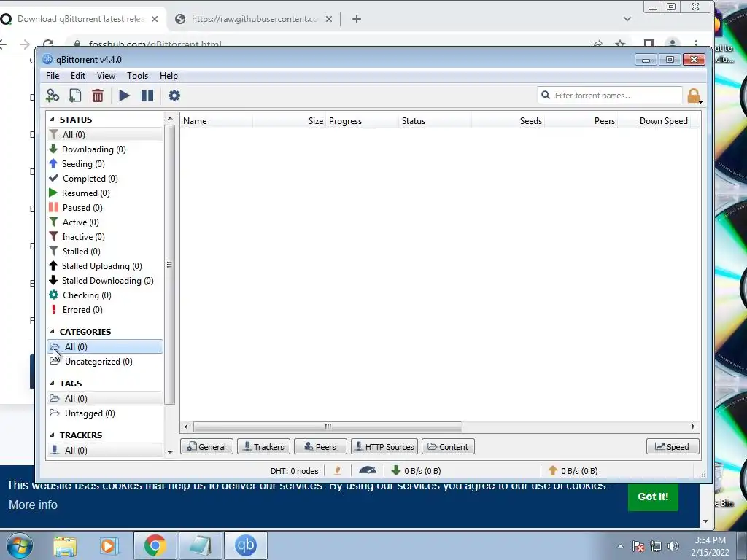Select the Stalled Downloading (0) filter
747x560 pixels.
[105, 281]
